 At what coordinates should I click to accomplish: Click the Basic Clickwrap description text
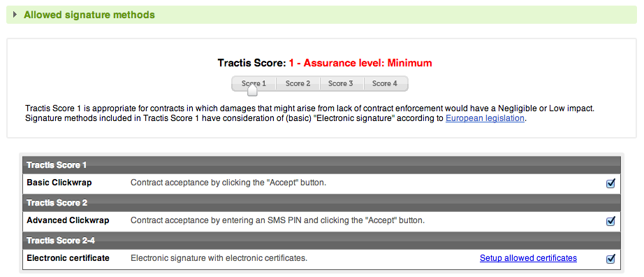(x=228, y=183)
